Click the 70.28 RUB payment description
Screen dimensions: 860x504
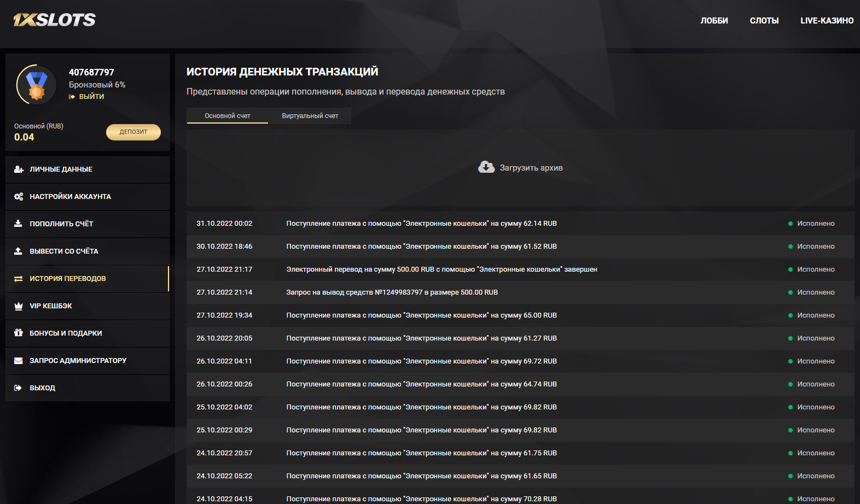(421, 499)
